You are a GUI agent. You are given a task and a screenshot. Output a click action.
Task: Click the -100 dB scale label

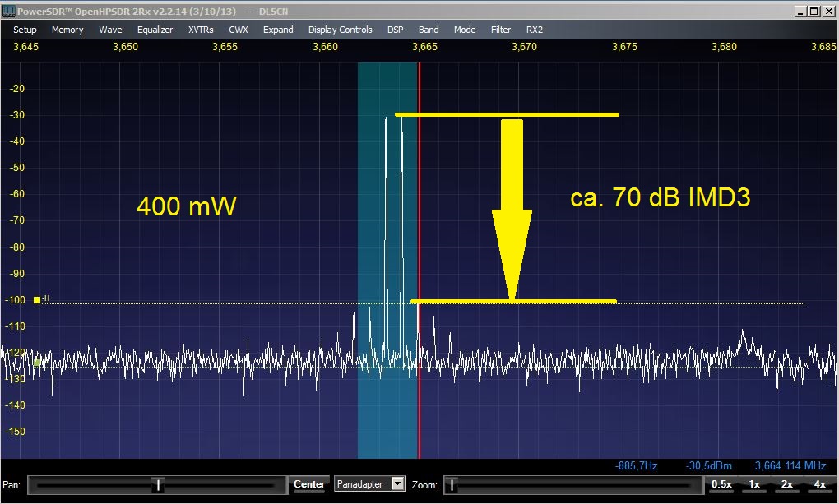pos(16,299)
